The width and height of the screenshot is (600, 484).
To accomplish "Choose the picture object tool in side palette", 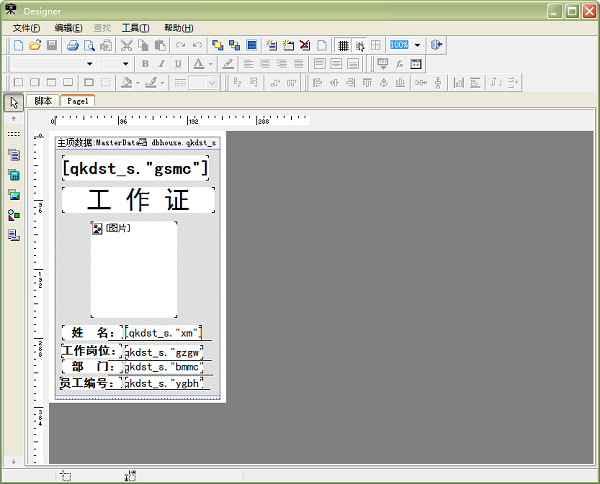I will point(14,195).
